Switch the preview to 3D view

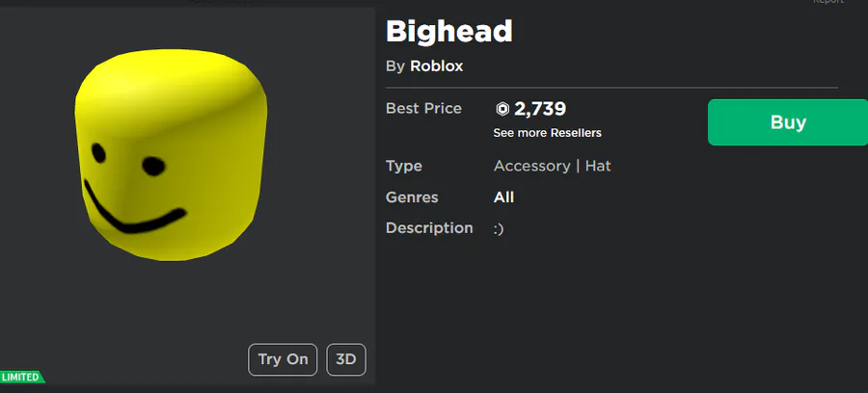pyautogui.click(x=346, y=359)
